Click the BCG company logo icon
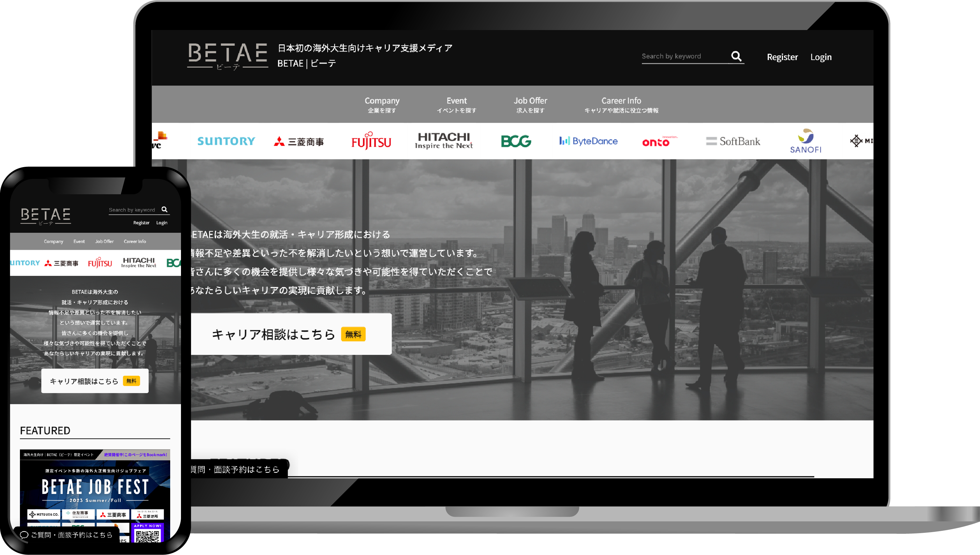Image resolution: width=980 pixels, height=555 pixels. click(x=516, y=141)
